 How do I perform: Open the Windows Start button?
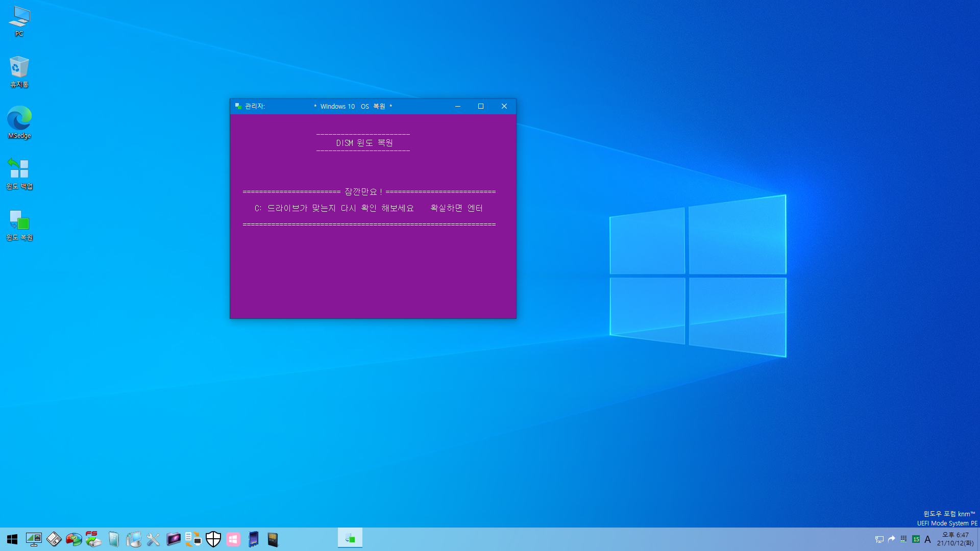pos(12,539)
